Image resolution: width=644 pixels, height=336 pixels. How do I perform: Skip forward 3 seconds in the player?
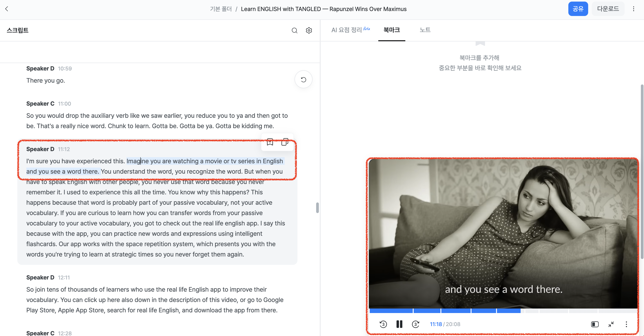pos(415,324)
